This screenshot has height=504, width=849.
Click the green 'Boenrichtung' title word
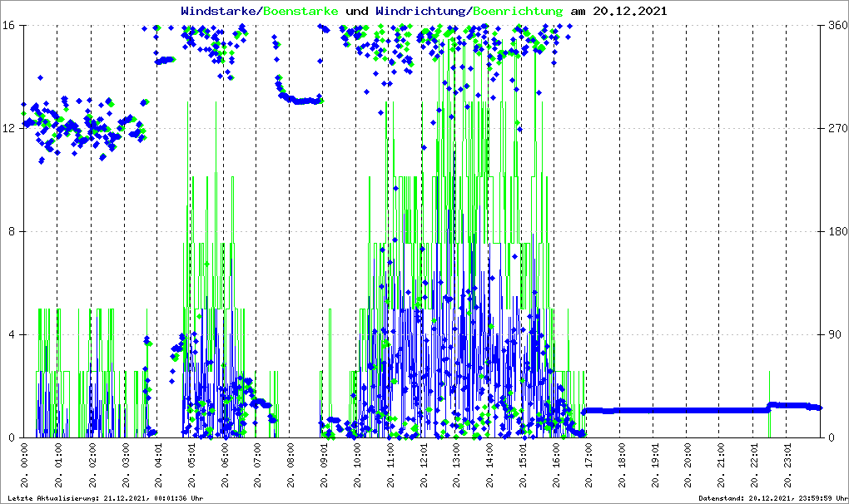[x=519, y=11]
